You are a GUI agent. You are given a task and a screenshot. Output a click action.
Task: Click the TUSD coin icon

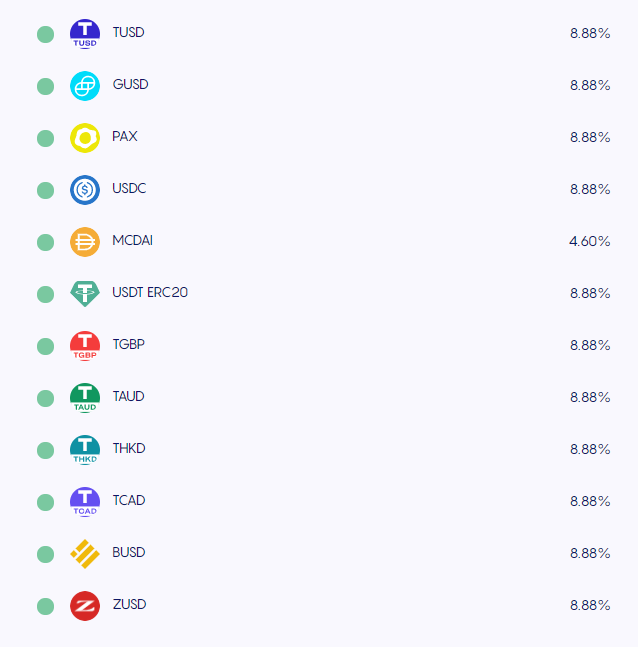[x=85, y=34]
